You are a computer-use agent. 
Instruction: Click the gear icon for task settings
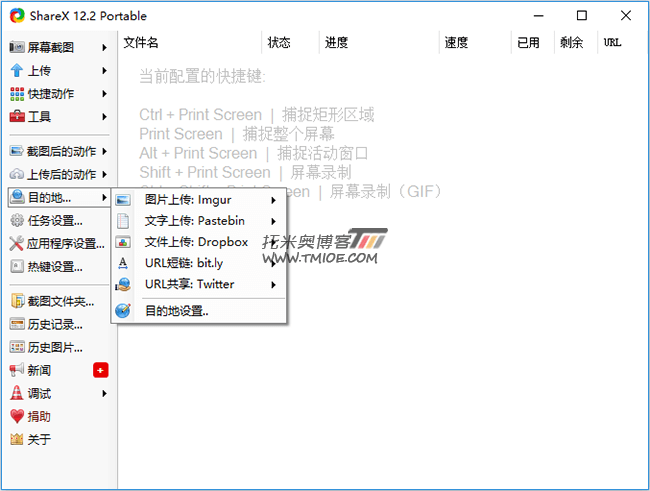point(17,220)
